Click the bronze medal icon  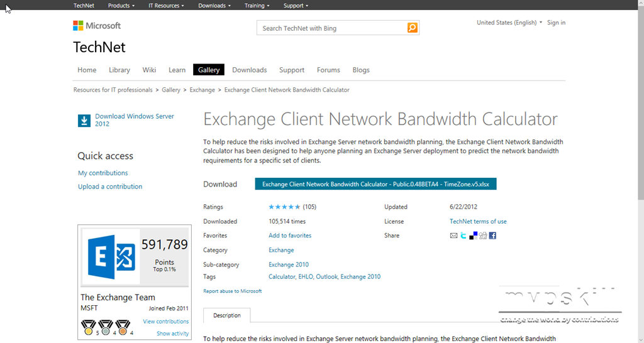point(123,327)
